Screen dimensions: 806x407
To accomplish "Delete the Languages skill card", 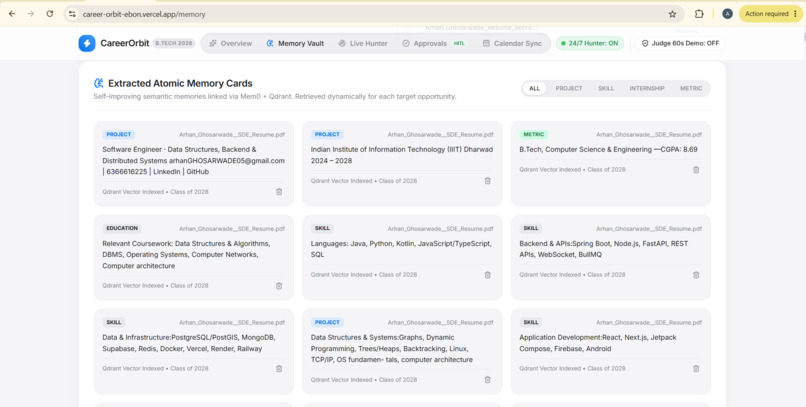I will click(x=487, y=275).
